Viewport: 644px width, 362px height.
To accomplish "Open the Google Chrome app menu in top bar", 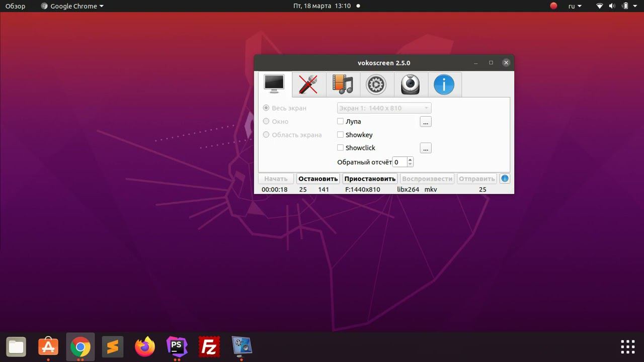I will click(72, 6).
